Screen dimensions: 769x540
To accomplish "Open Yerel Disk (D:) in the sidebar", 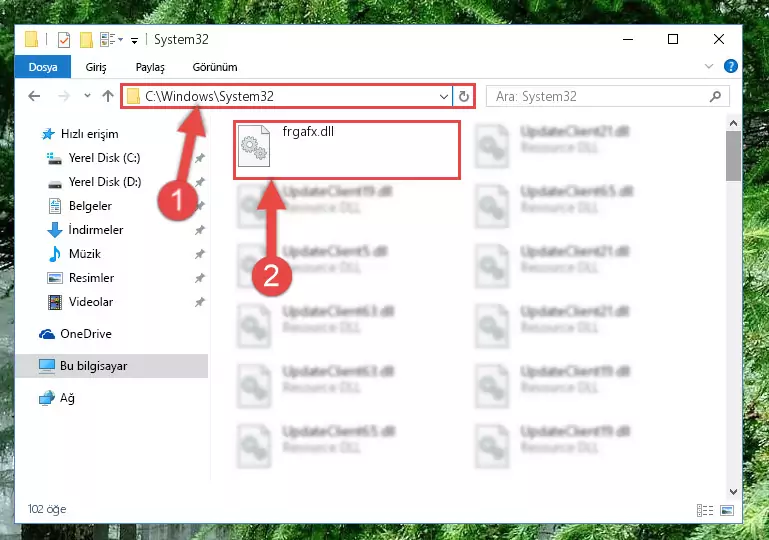I will click(x=104, y=182).
